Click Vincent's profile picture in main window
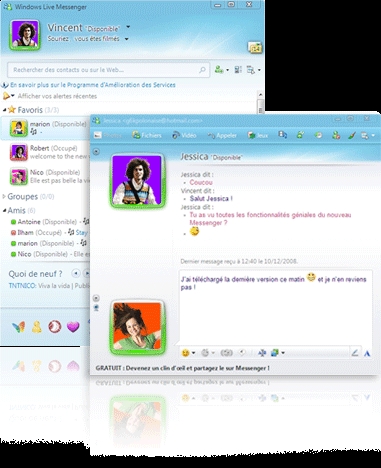The image size is (381, 468). tap(25, 35)
